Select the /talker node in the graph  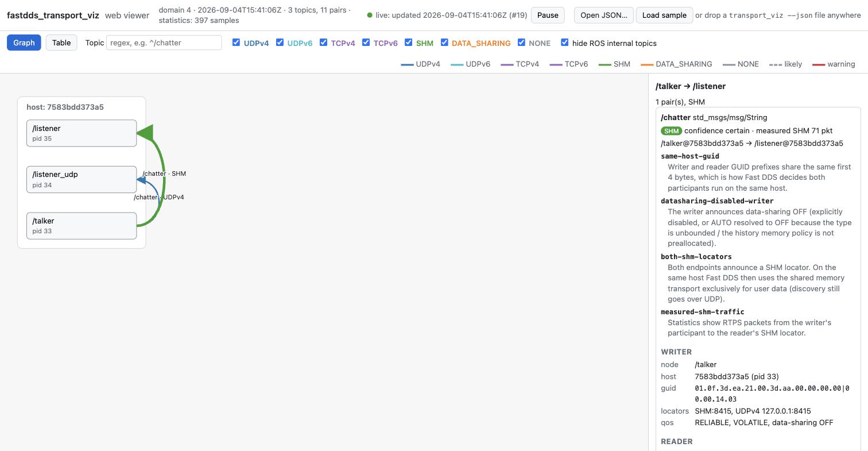pyautogui.click(x=82, y=226)
